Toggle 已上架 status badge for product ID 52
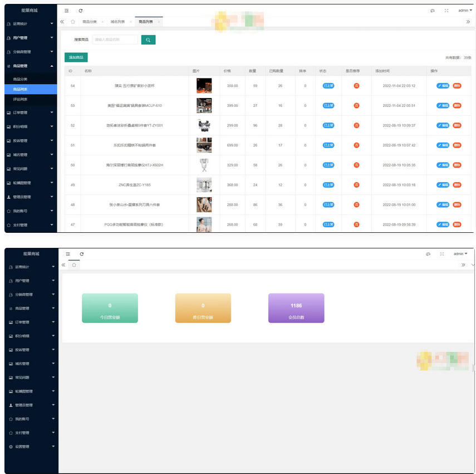 tap(328, 125)
